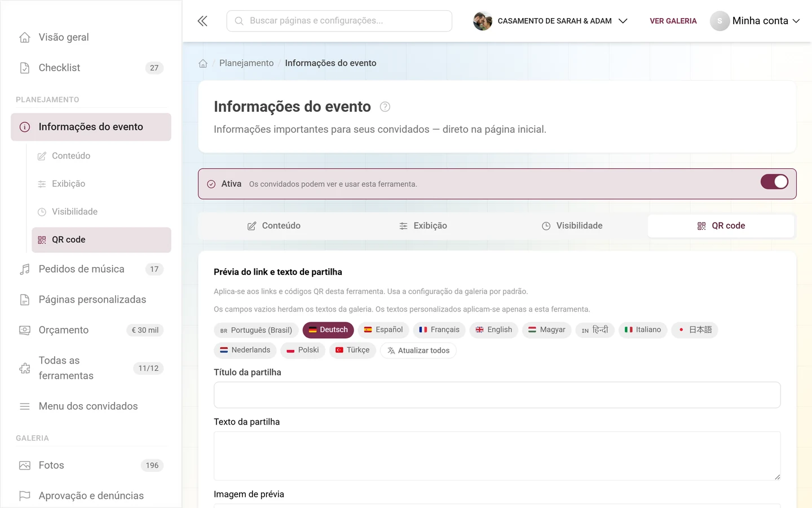Select the Español language chip

(383, 330)
